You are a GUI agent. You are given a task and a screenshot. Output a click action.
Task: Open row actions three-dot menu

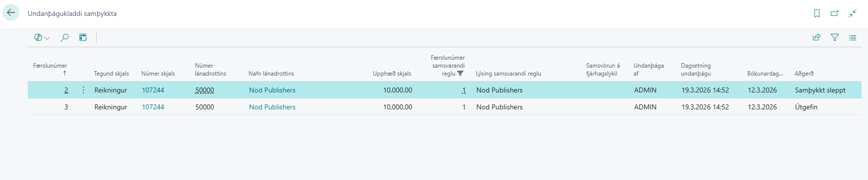[83, 90]
